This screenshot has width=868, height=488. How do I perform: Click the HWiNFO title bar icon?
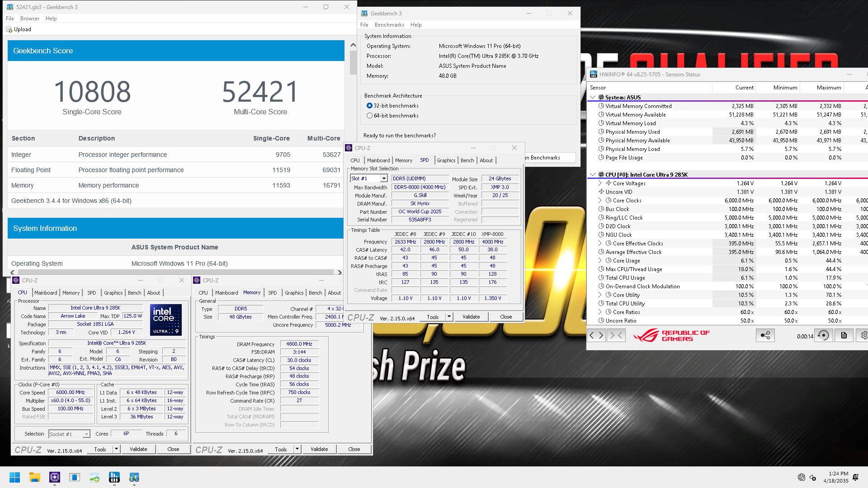594,75
